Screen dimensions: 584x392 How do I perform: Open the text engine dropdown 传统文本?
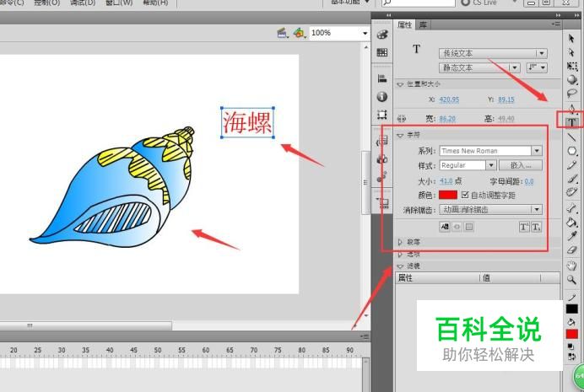point(493,54)
